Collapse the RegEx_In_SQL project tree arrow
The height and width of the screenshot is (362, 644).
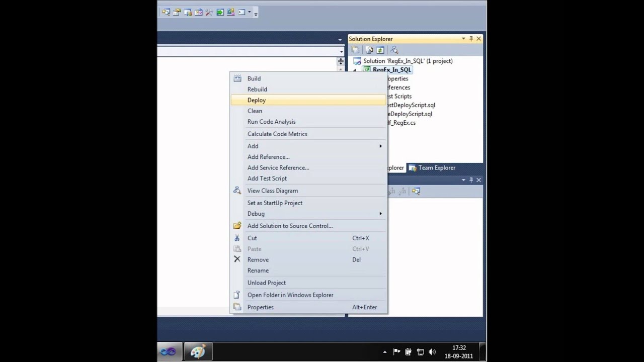354,70
